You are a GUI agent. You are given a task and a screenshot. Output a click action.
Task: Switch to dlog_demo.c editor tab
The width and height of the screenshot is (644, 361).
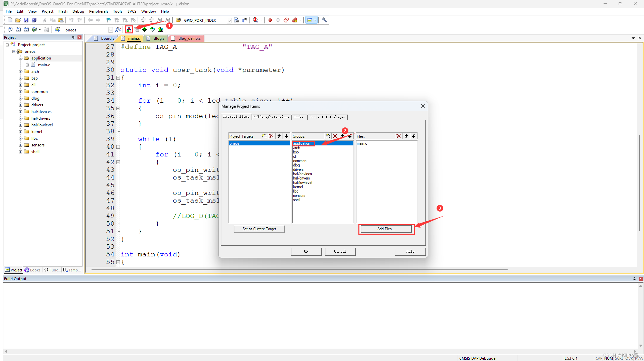(x=189, y=38)
